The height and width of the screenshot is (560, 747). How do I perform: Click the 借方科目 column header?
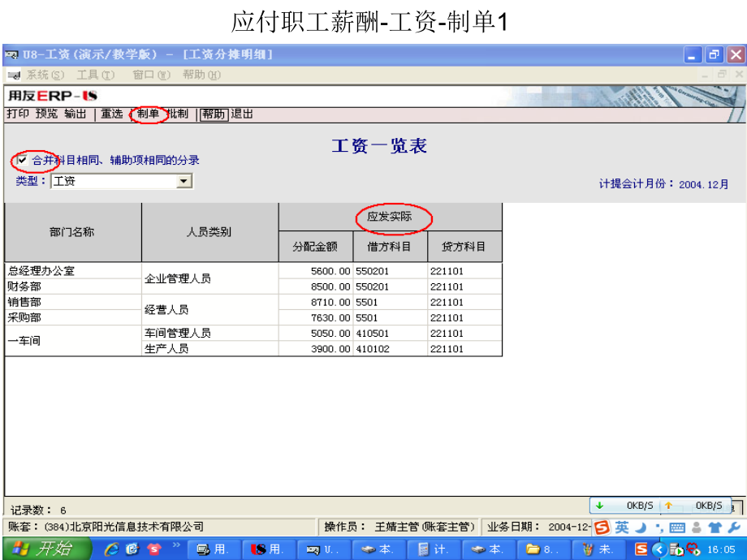coord(390,247)
